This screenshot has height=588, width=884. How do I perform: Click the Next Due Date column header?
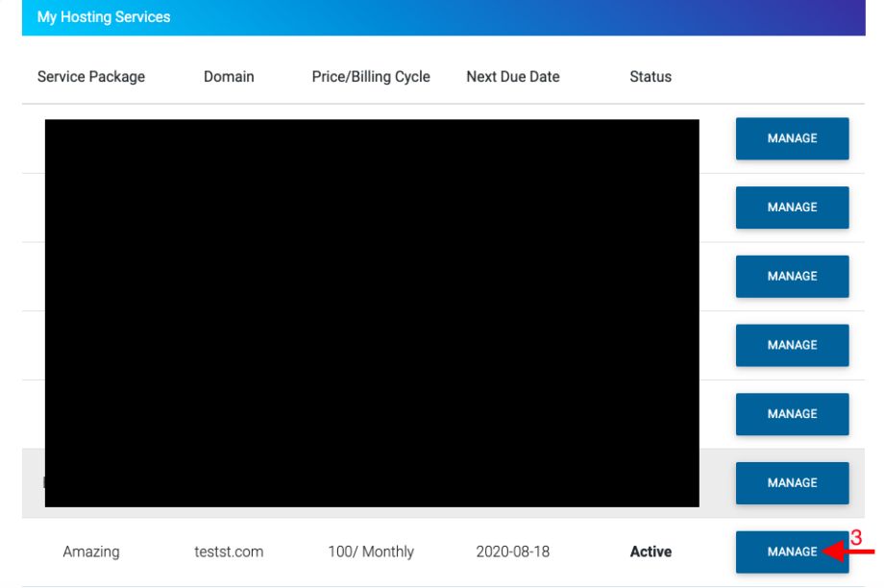[512, 76]
